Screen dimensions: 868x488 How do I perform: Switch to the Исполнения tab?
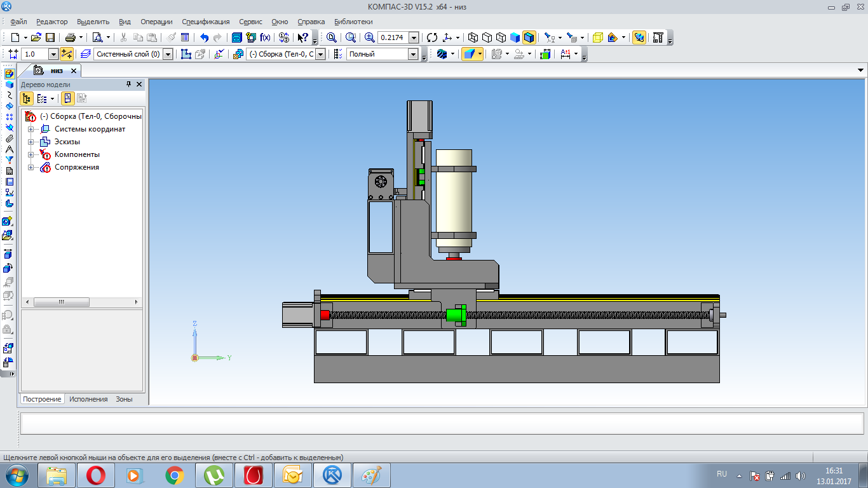[x=88, y=399]
